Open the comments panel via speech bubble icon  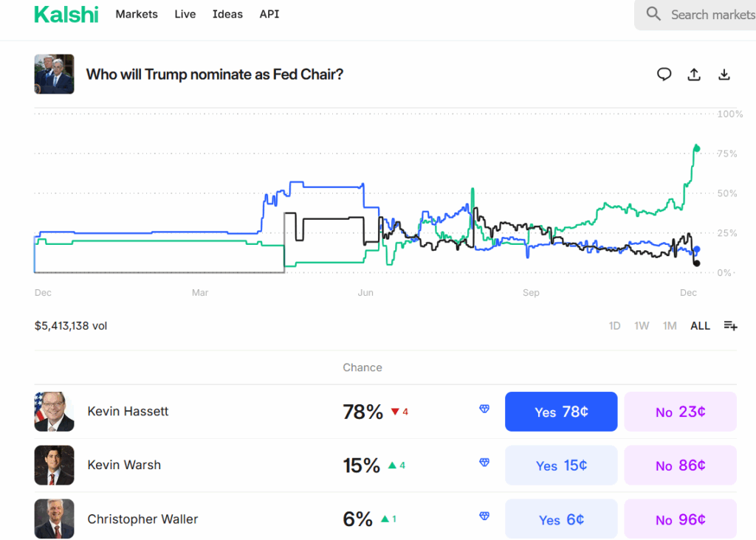[664, 74]
